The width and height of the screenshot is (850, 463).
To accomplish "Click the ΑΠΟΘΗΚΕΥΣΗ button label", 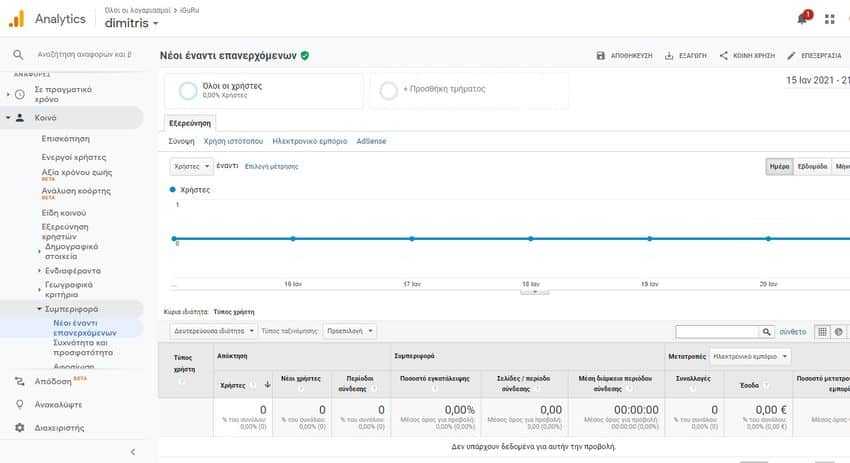I will pos(632,55).
